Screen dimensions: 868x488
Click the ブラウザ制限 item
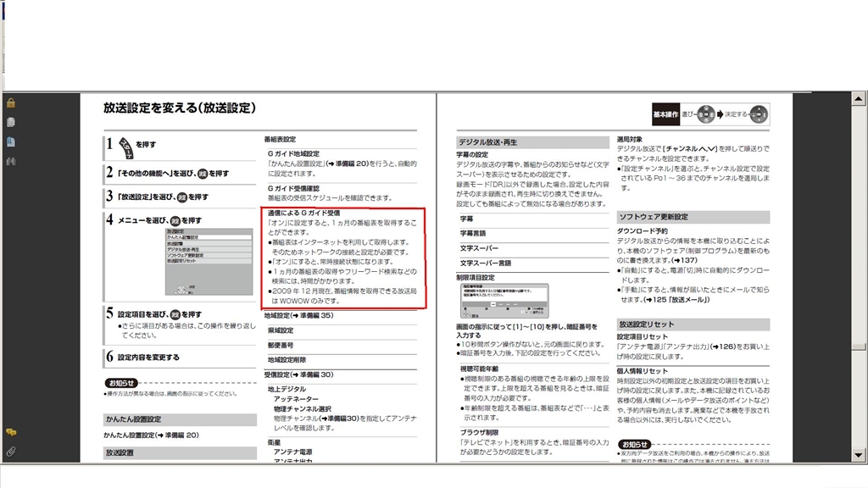coord(480,433)
